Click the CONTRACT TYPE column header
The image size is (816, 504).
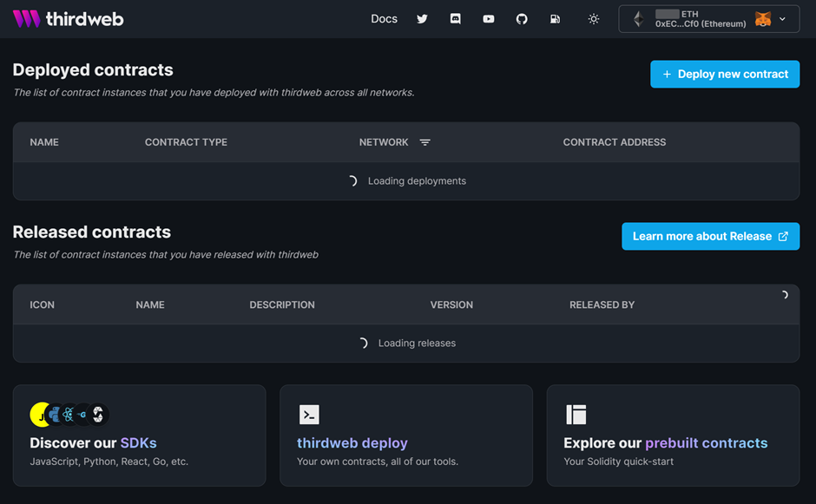pos(186,142)
